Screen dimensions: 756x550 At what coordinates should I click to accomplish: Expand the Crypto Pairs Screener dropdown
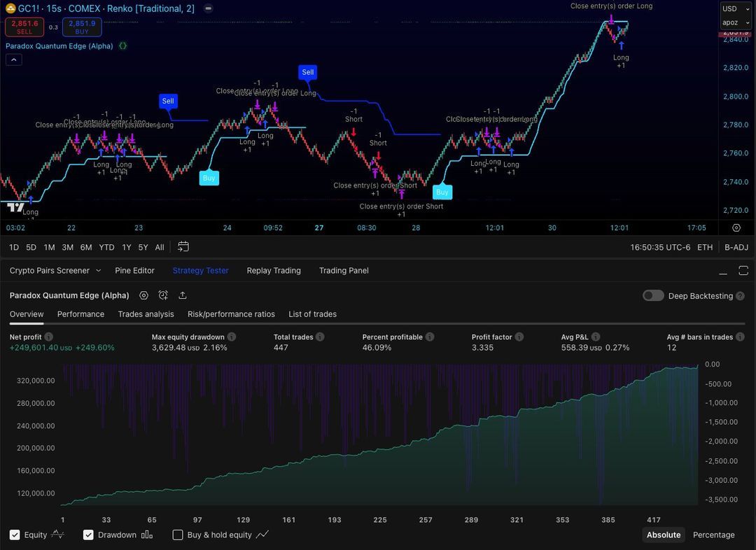(98, 270)
